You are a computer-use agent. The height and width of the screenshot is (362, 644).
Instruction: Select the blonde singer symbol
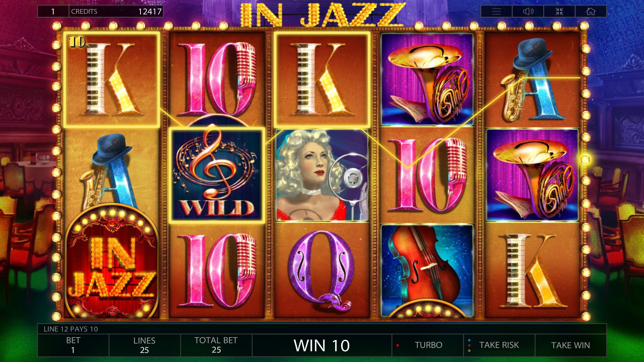coord(322,175)
